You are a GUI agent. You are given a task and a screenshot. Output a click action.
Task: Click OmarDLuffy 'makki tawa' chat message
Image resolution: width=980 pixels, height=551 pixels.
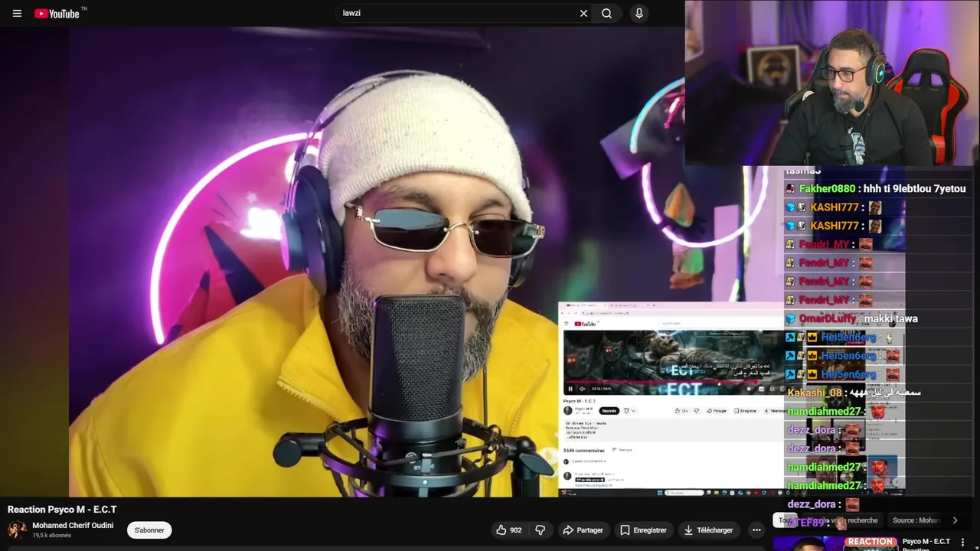(851, 319)
